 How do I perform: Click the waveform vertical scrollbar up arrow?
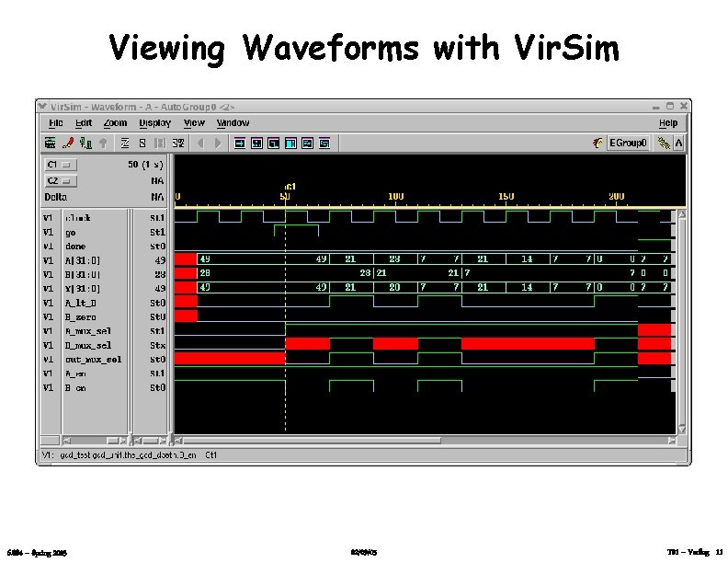[x=681, y=214]
